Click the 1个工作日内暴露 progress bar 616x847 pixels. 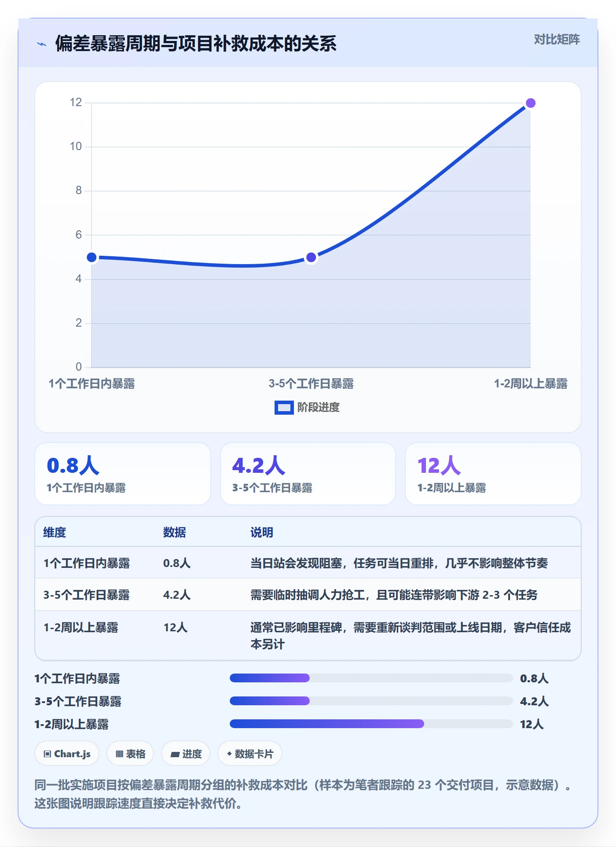click(x=371, y=678)
